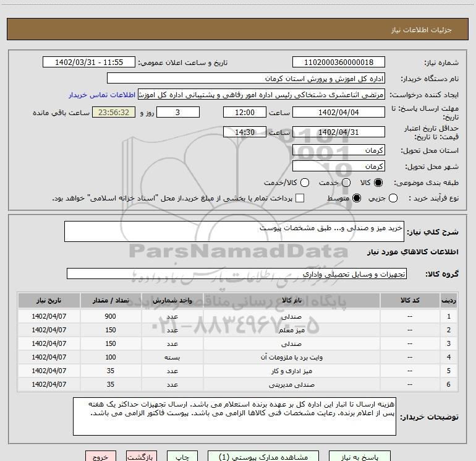This screenshot has width=476, height=461.
Task: Choose the متوسط purchase type radio
Action: [x=357, y=198]
